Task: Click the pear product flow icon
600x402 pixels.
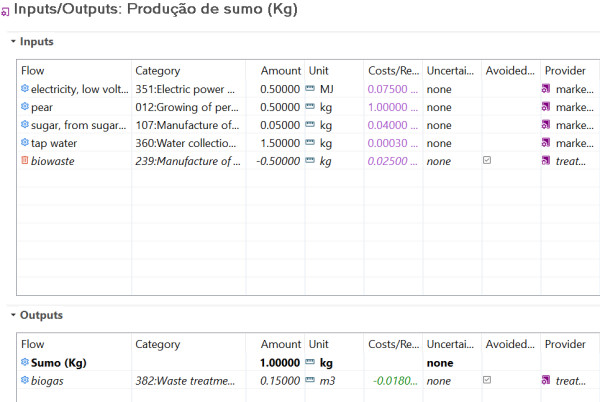Action: coord(25,106)
